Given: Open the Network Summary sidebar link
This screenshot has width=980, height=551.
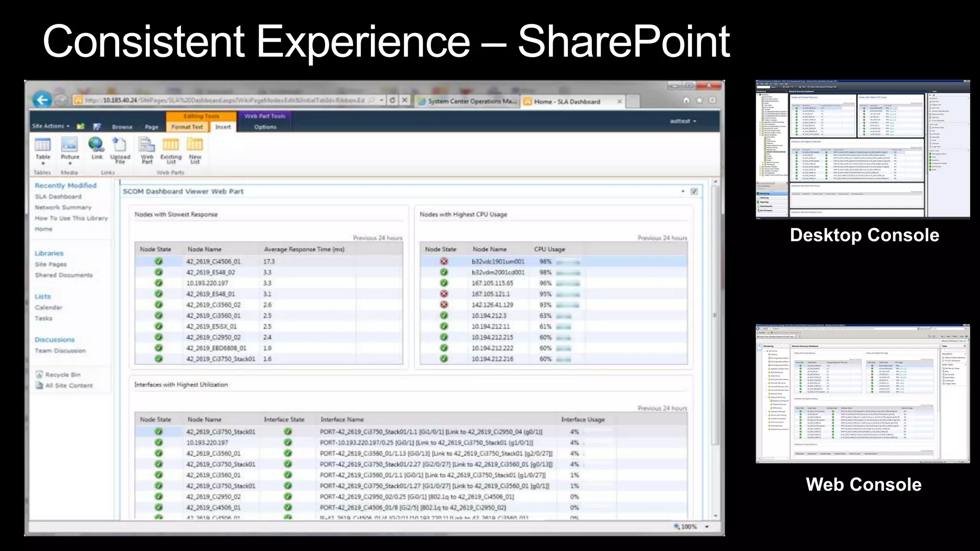Looking at the screenshot, I should click(x=63, y=208).
